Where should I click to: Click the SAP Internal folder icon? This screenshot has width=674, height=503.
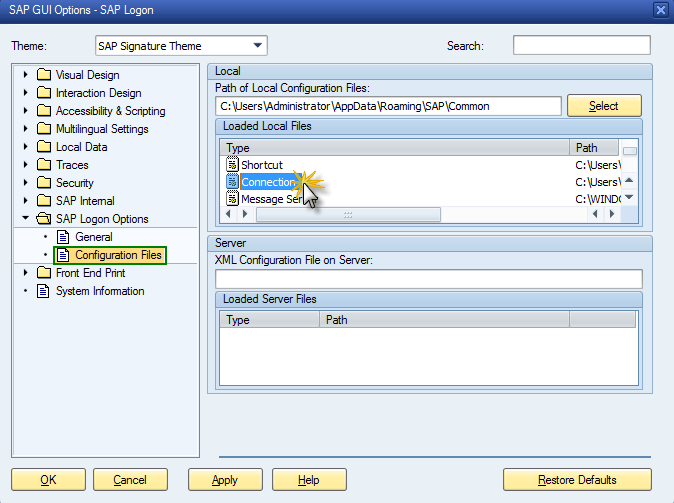pyautogui.click(x=44, y=201)
